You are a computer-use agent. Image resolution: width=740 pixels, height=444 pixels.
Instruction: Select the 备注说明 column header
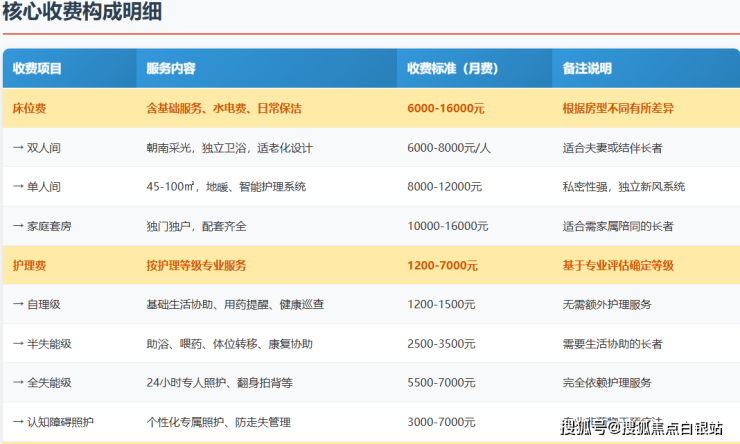(x=587, y=69)
